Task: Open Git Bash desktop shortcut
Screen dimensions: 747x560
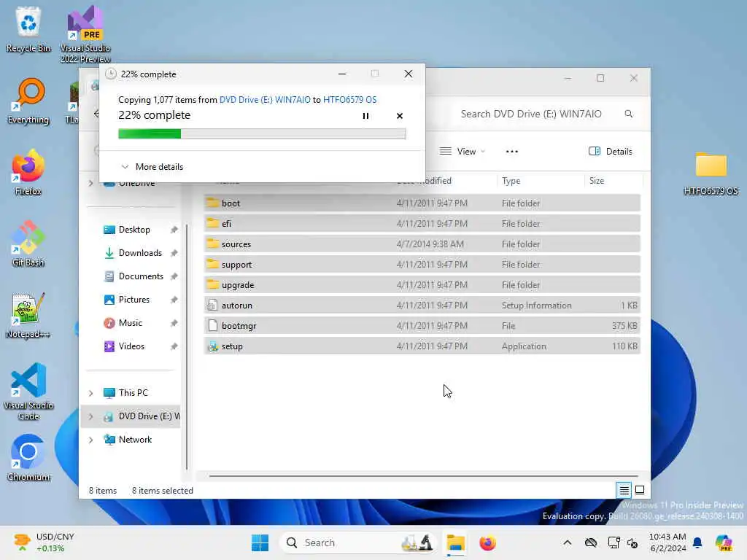Action: pos(28,244)
